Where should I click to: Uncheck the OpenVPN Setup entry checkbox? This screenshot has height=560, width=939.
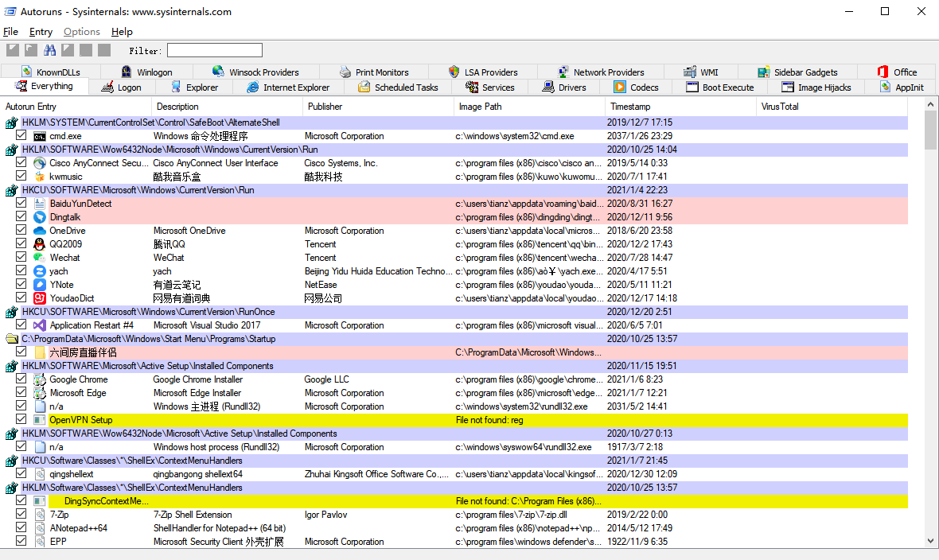[21, 419]
